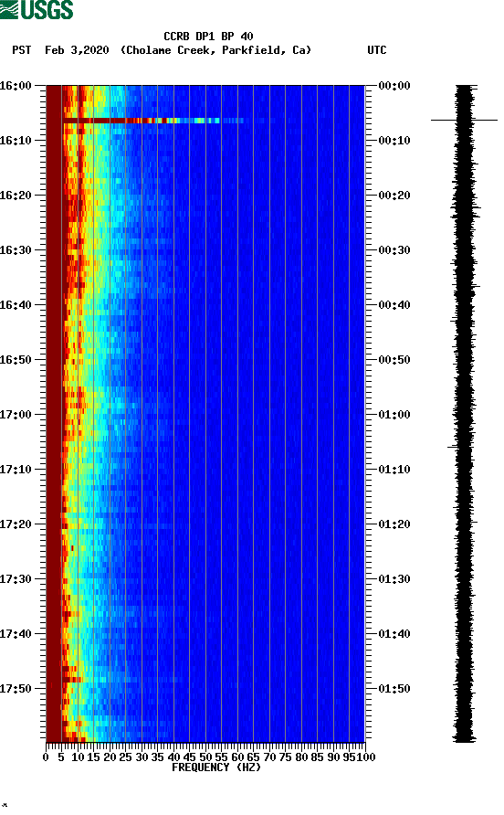
Task: Select the title text 'CCRB DP1 BP 40'
Action: click(x=208, y=37)
